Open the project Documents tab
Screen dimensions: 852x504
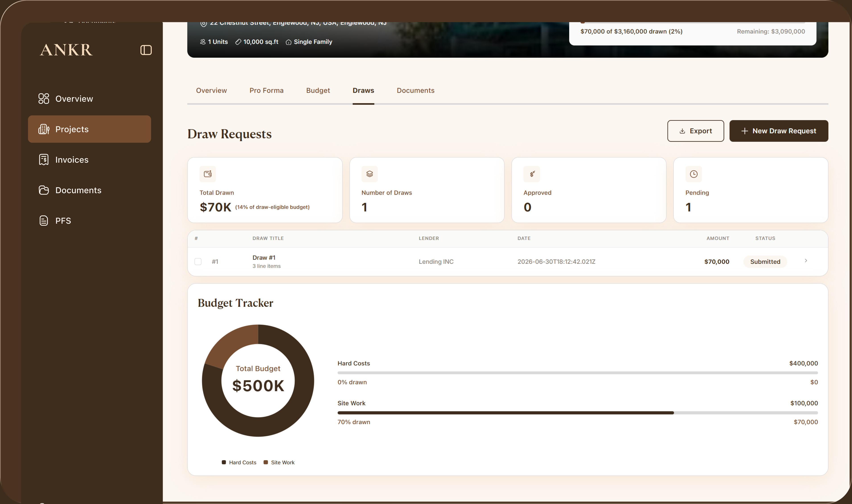pos(415,90)
